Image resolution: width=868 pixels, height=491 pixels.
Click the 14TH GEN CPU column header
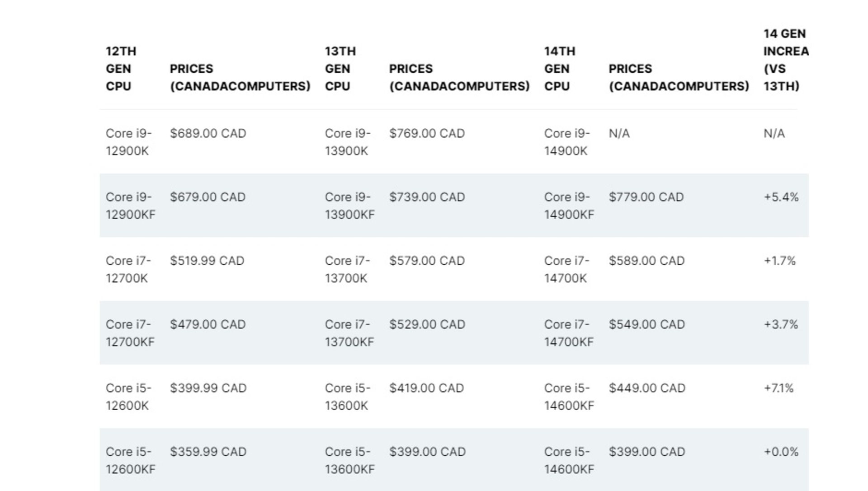pyautogui.click(x=559, y=69)
